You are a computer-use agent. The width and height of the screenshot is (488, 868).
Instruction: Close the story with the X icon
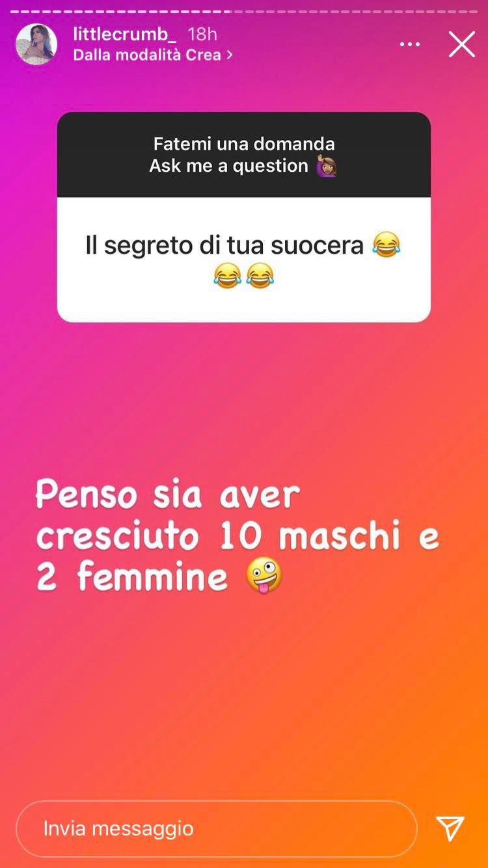462,45
